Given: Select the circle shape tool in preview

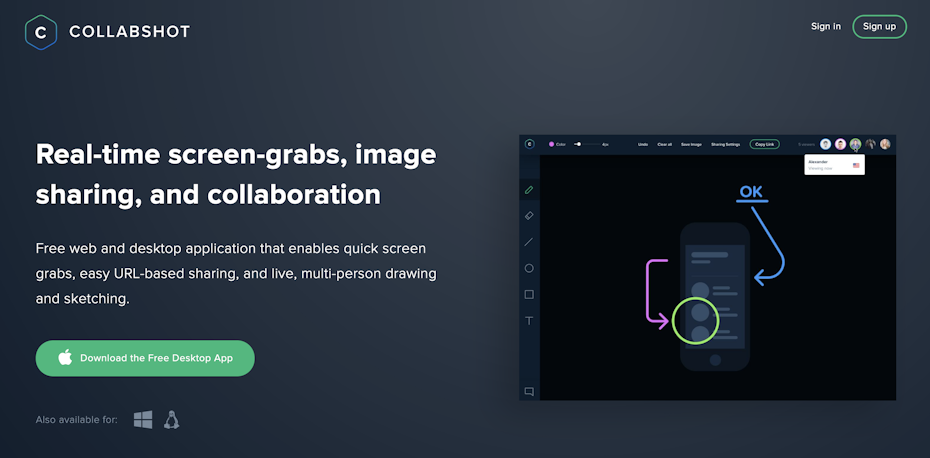Looking at the screenshot, I should 529,268.
